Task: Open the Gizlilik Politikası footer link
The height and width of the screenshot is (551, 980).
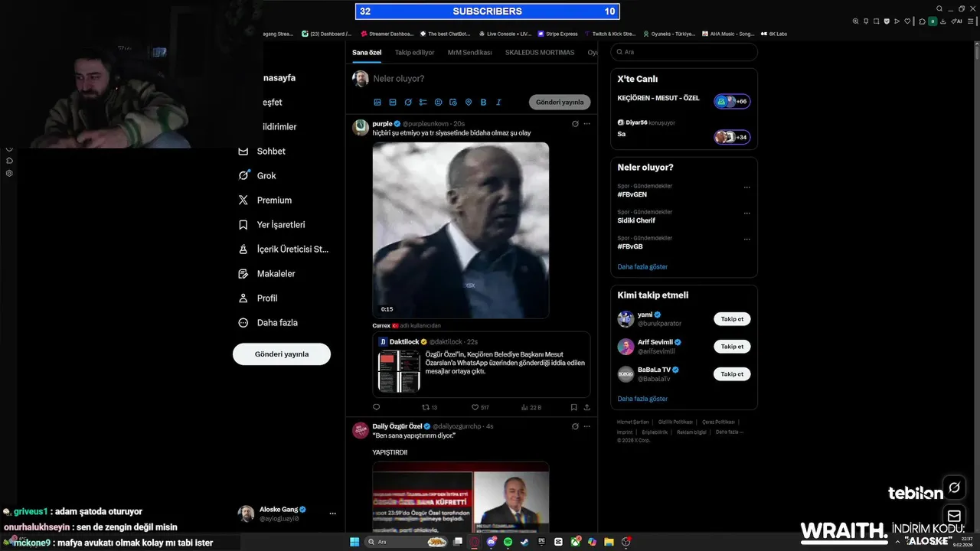Action: pos(675,422)
